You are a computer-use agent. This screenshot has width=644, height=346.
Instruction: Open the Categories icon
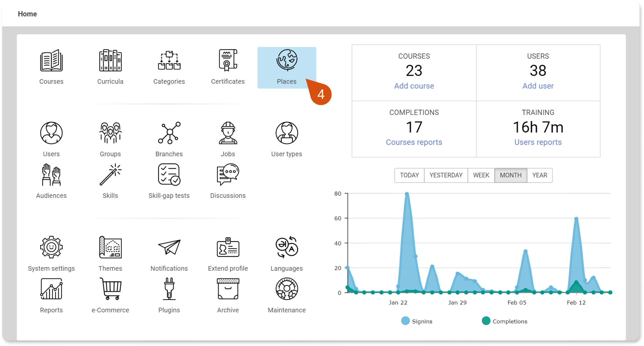click(x=169, y=60)
